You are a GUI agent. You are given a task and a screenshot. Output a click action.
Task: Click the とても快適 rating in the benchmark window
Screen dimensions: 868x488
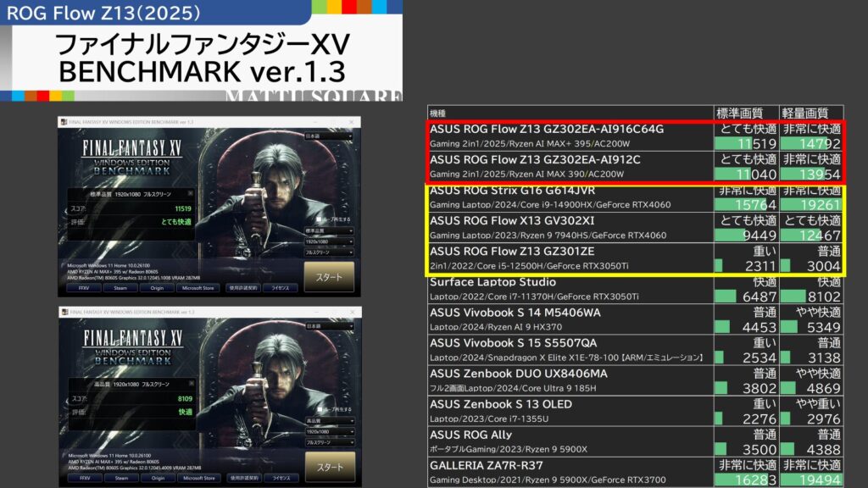[x=176, y=222]
